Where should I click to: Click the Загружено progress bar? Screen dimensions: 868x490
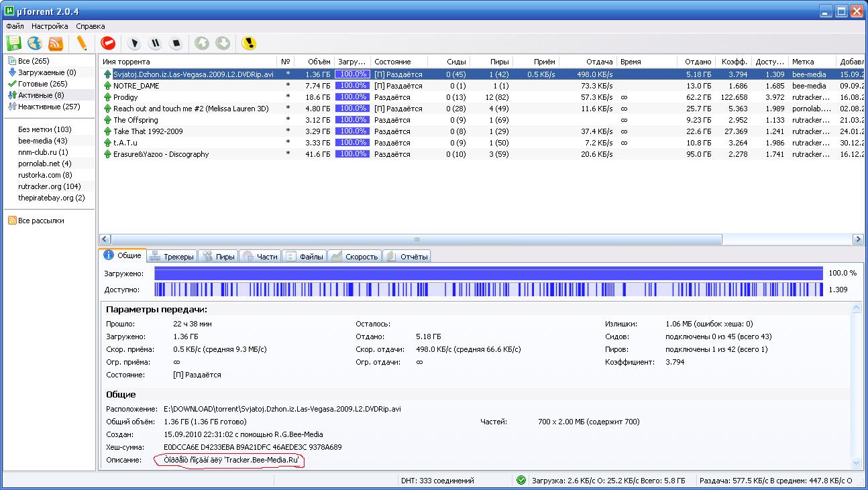coord(488,273)
